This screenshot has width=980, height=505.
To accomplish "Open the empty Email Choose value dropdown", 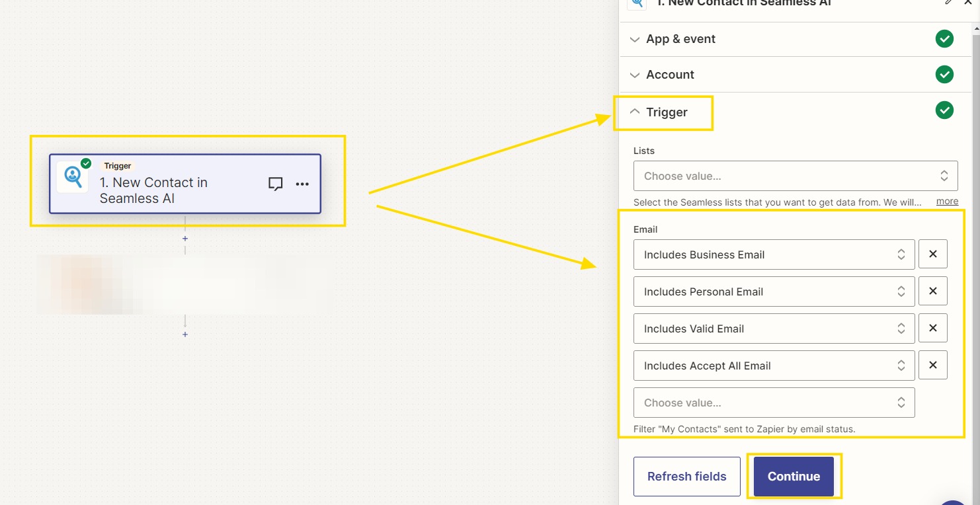I will pyautogui.click(x=774, y=403).
